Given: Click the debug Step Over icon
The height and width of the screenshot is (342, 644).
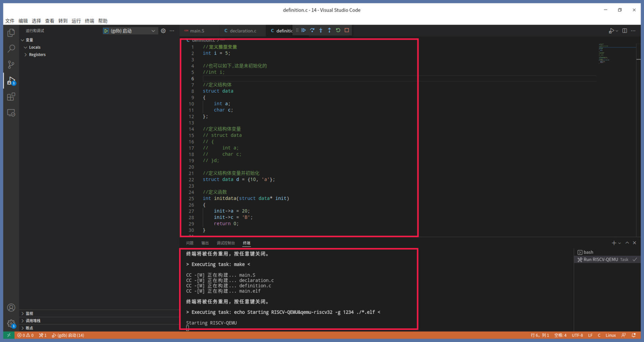Looking at the screenshot, I should click(x=312, y=30).
